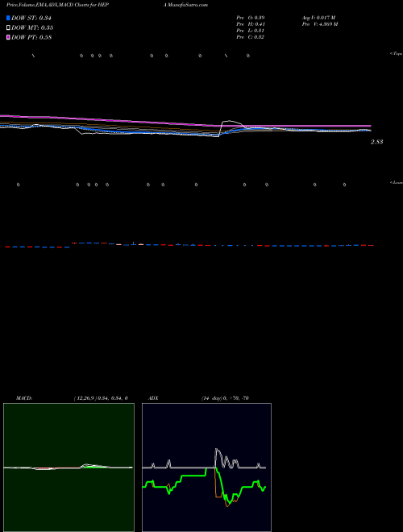
Task: Select the 'DOW MT: 0.35' legend label
Action: pyautogui.click(x=32, y=27)
